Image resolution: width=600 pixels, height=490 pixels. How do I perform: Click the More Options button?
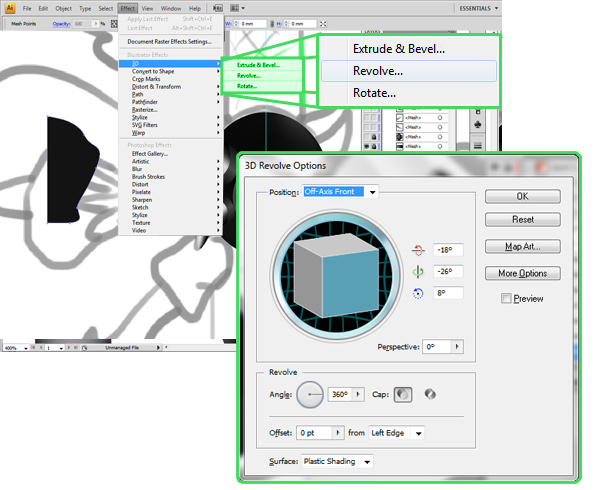click(x=523, y=273)
